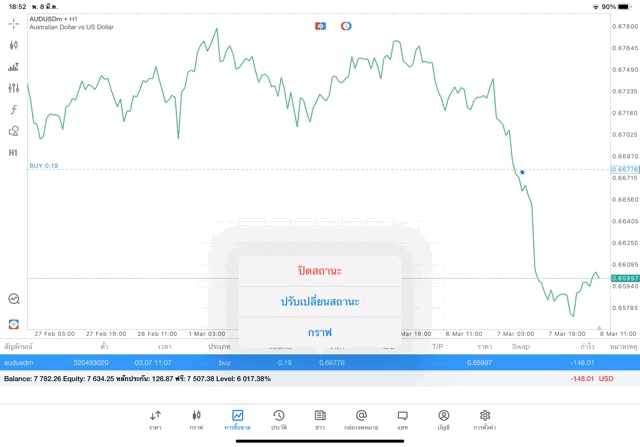The width and height of the screenshot is (640, 447).
Task: Select ปิดสถานะ (close position) in the menu
Action: [x=320, y=271]
